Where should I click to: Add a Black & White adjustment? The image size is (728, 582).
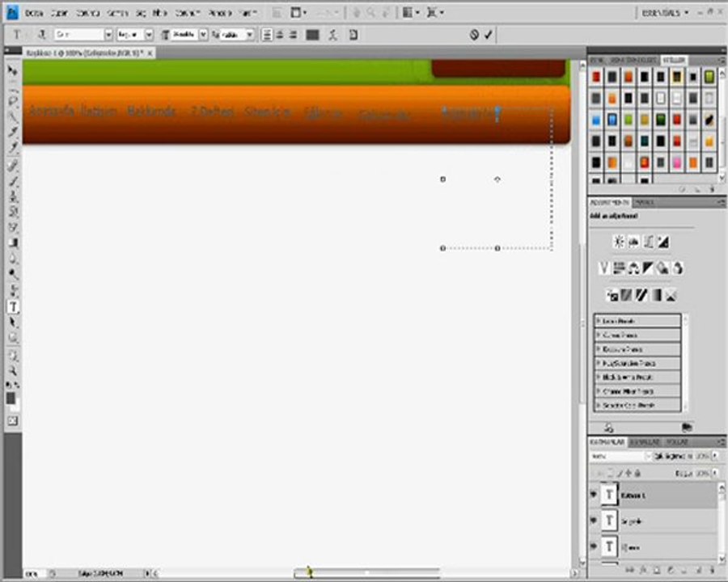click(x=648, y=268)
